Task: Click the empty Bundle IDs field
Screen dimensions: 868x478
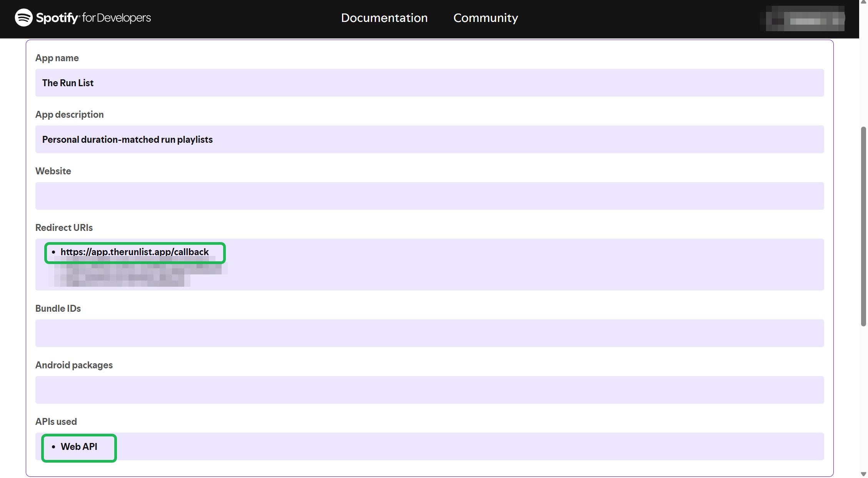Action: pos(429,333)
